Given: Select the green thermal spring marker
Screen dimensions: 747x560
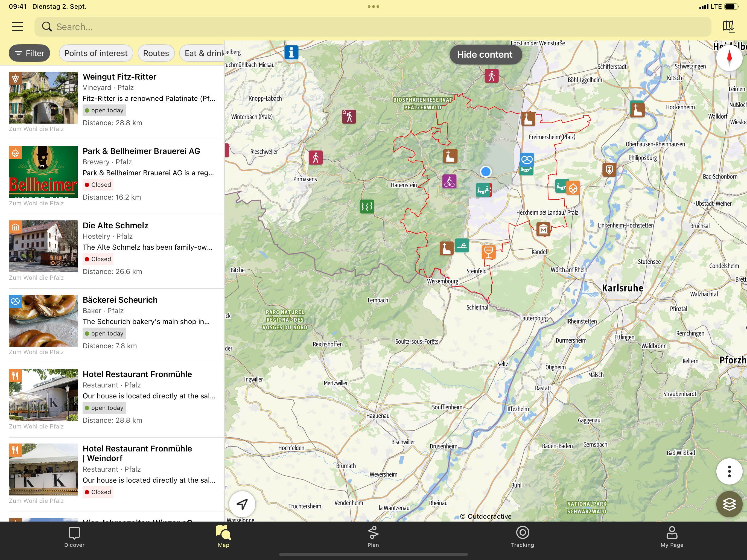Looking at the screenshot, I should click(367, 206).
